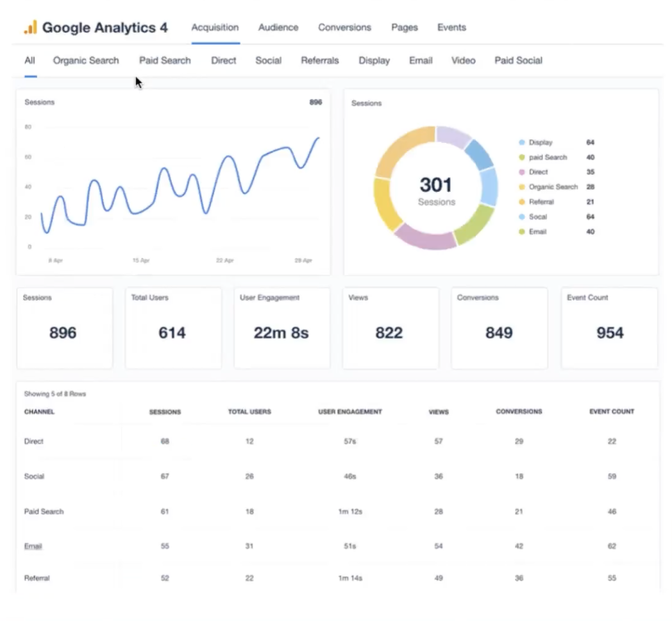Sort by the SESSIONS column header
The width and height of the screenshot is (672, 621).
165,412
